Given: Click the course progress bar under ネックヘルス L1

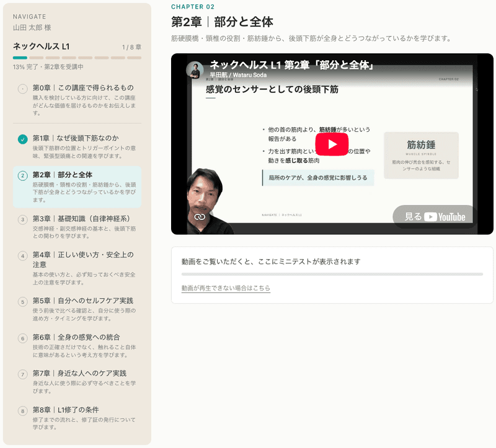Looking at the screenshot, I should (77, 58).
